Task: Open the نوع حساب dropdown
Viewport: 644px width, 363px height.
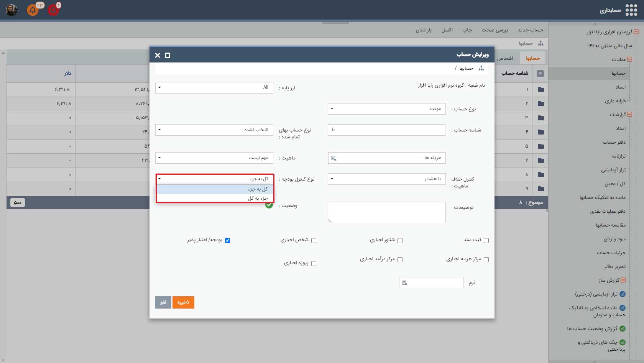Action: tap(387, 109)
